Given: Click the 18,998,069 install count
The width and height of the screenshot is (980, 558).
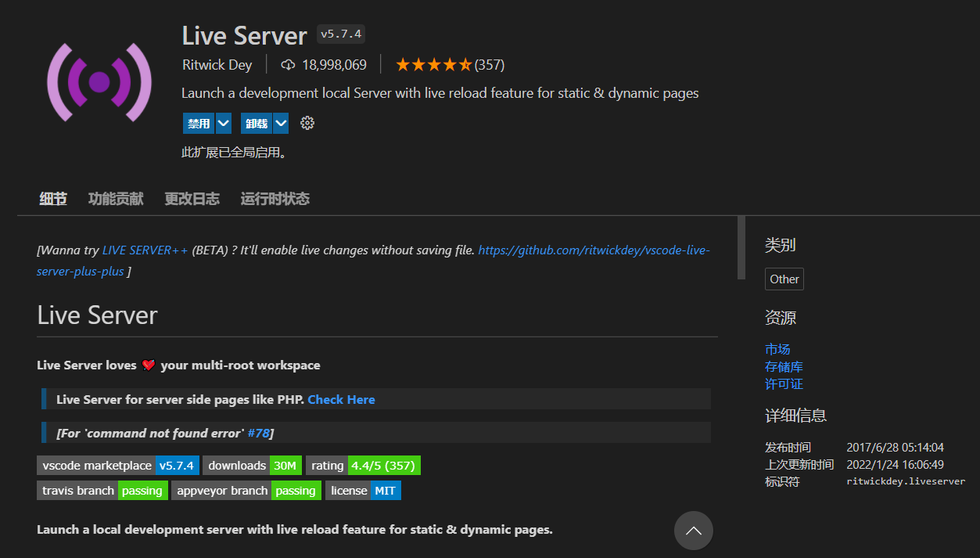Looking at the screenshot, I should pyautogui.click(x=334, y=65).
